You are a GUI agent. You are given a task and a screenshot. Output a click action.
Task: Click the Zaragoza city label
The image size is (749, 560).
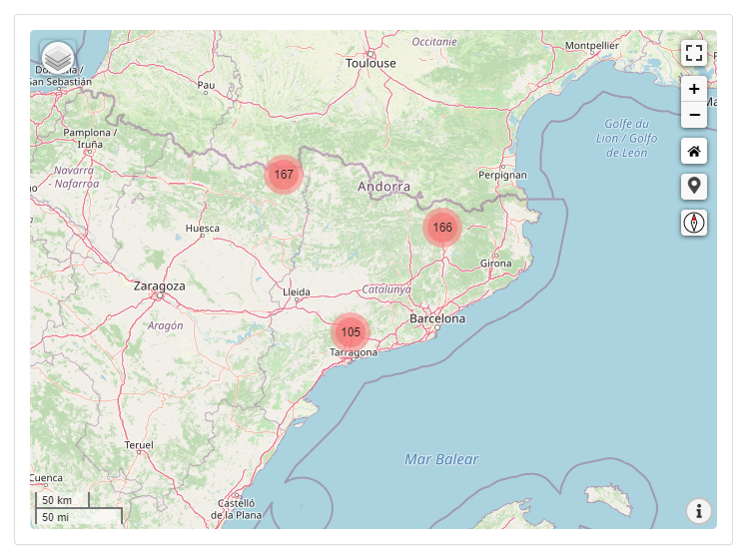[159, 285]
